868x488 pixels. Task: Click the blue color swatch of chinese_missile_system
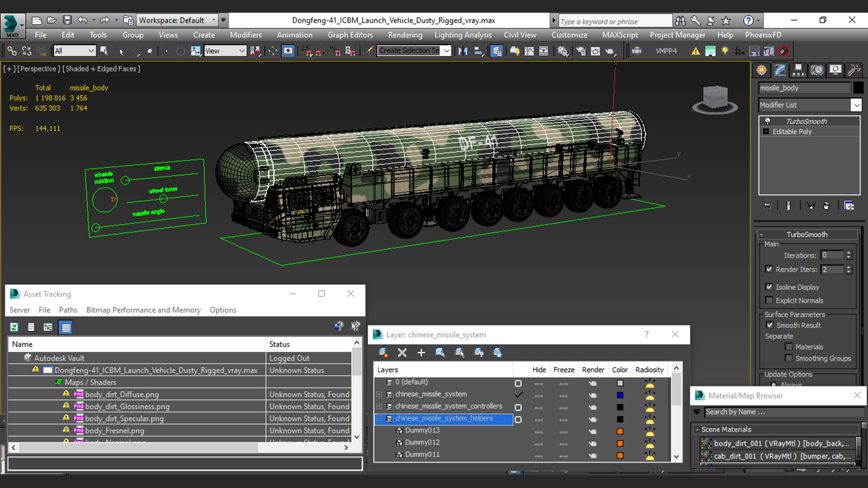coord(620,395)
